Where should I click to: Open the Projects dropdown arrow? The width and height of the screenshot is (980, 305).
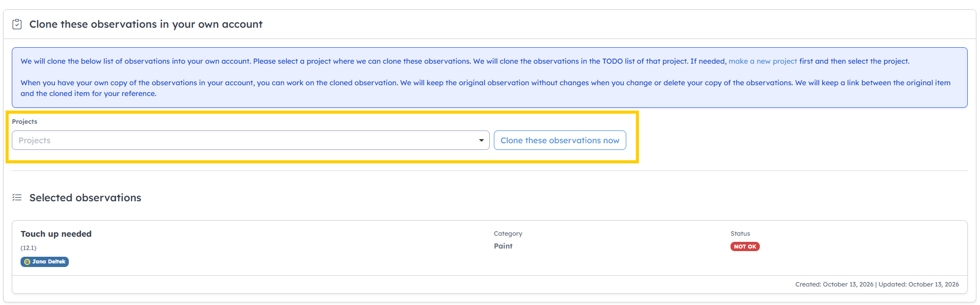(x=481, y=140)
